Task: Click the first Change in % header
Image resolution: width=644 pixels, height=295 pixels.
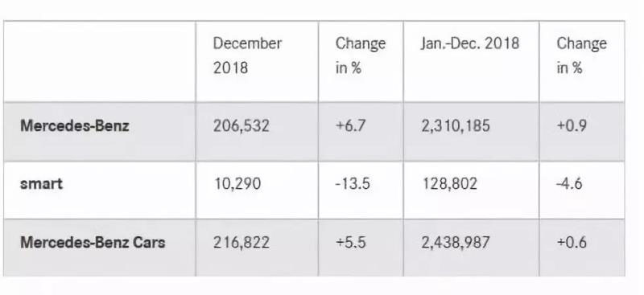Action: 361,55
